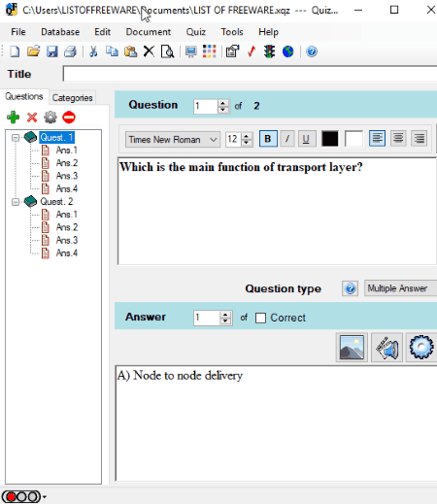Click the globe icon in toolbar
Viewport: 437px width, 504px height.
(x=287, y=51)
